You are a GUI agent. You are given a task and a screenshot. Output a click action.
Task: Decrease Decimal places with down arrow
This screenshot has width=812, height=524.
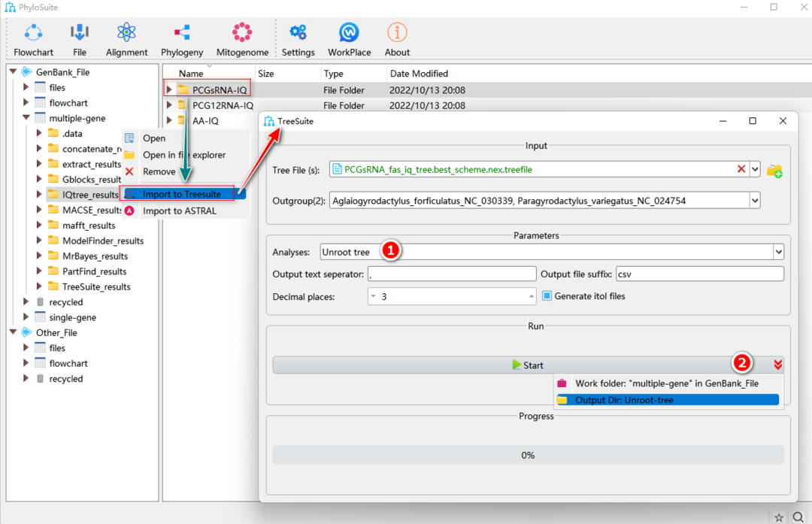[x=373, y=296]
